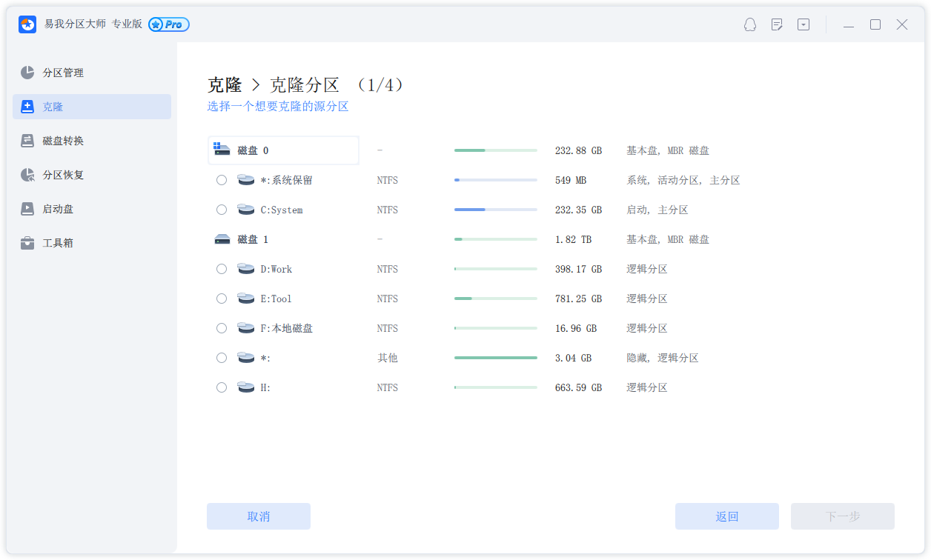931x560 pixels.
Task: Click the 分区管理 pie chart icon
Action: [27, 73]
